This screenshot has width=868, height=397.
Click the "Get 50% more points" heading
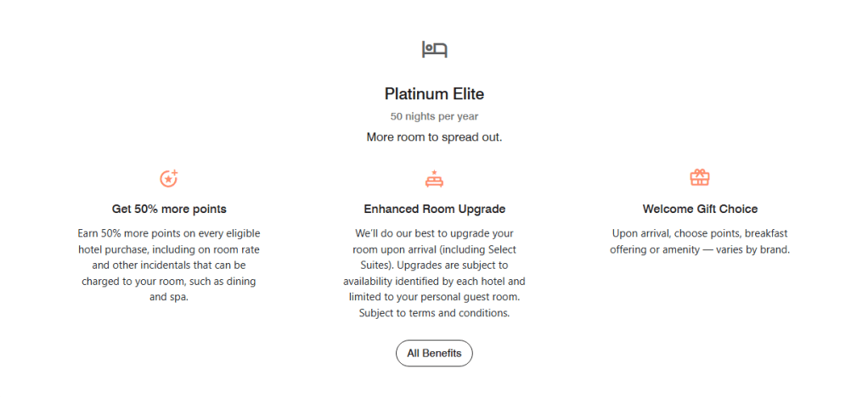click(169, 209)
